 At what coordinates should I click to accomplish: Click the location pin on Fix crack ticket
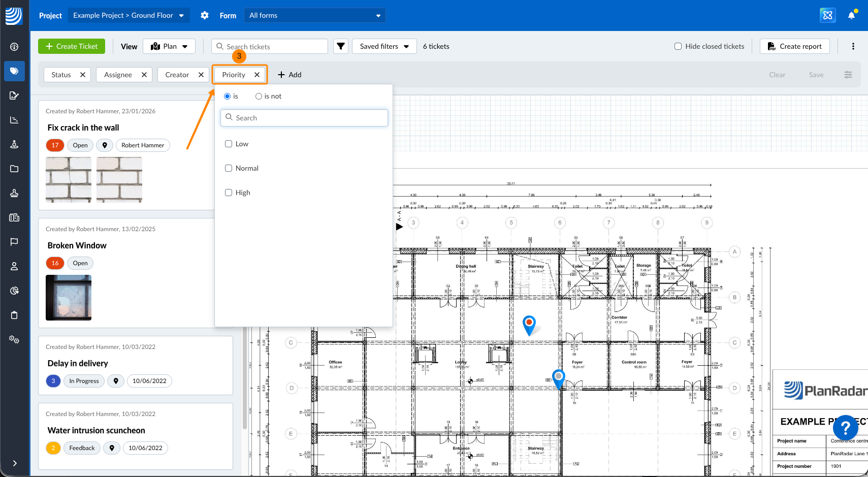(105, 145)
